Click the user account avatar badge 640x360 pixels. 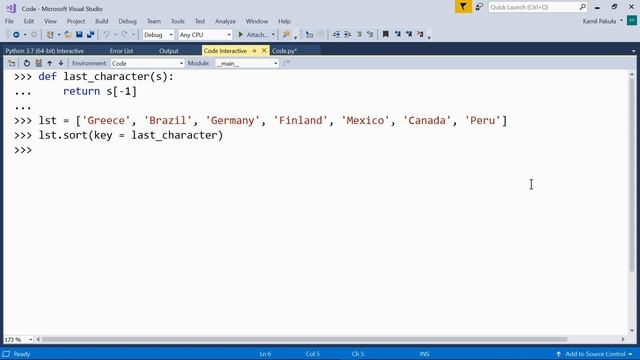(631, 21)
